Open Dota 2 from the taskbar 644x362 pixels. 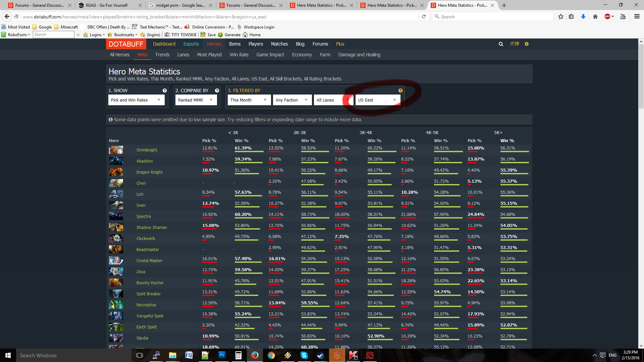370,355
